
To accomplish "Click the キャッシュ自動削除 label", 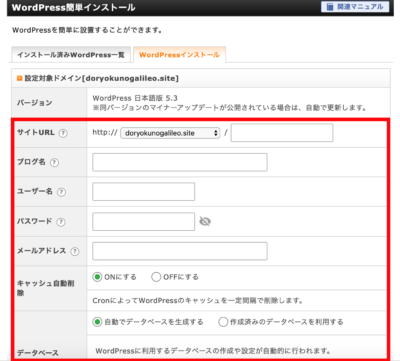I will (x=46, y=288).
